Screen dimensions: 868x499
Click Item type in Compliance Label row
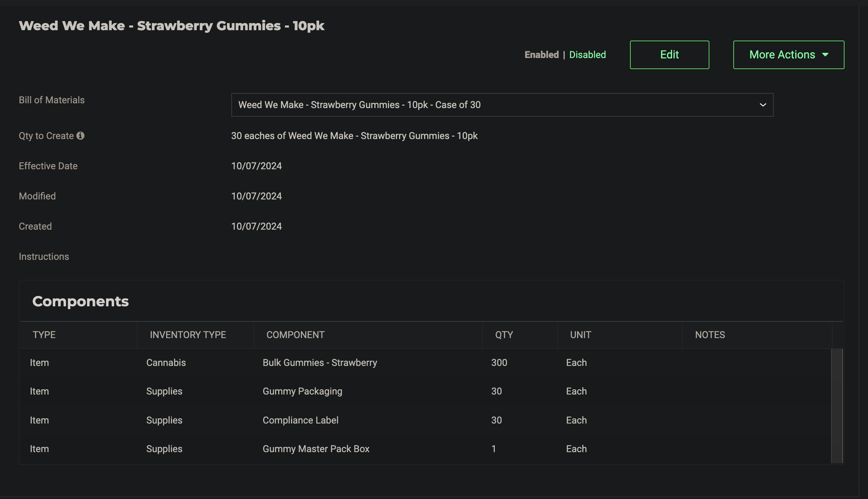point(39,420)
